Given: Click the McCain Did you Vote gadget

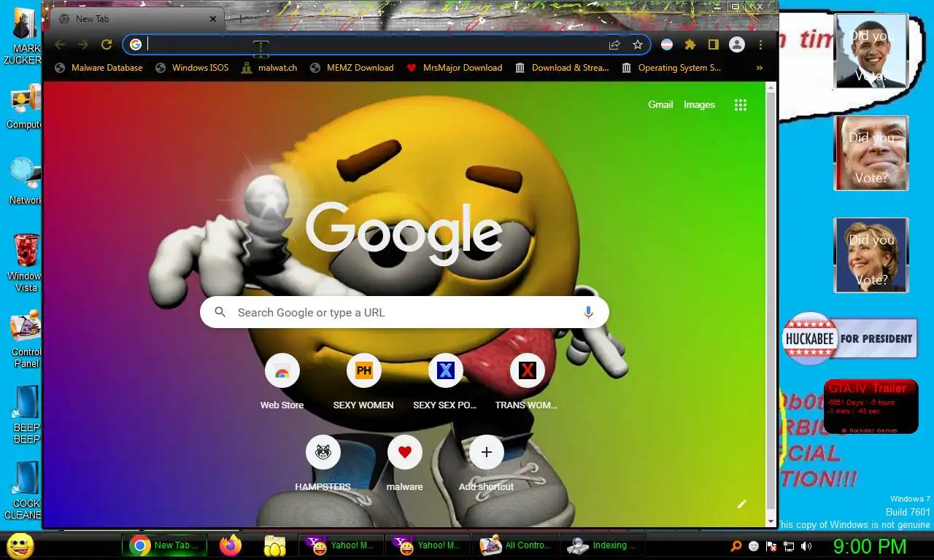Looking at the screenshot, I should pos(871,153).
